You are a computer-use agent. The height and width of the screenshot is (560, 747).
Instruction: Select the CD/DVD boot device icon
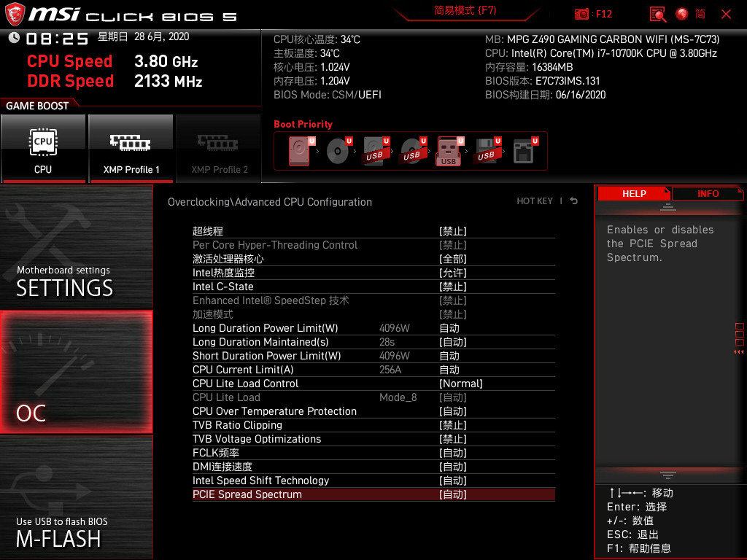[338, 151]
